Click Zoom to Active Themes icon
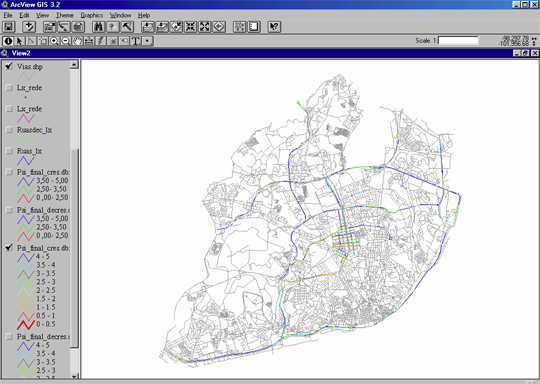The height and width of the screenshot is (384, 540). click(x=162, y=27)
